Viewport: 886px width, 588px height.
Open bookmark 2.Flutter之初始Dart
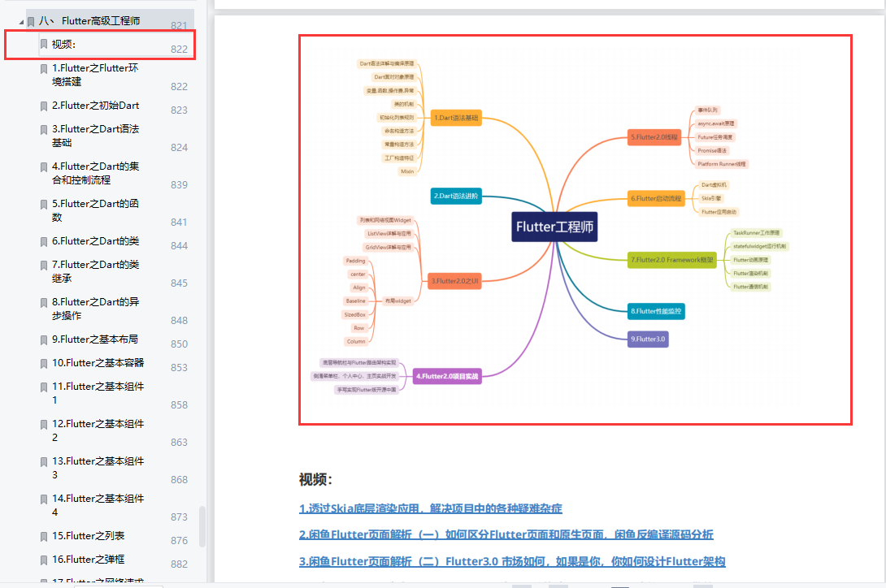click(x=95, y=106)
